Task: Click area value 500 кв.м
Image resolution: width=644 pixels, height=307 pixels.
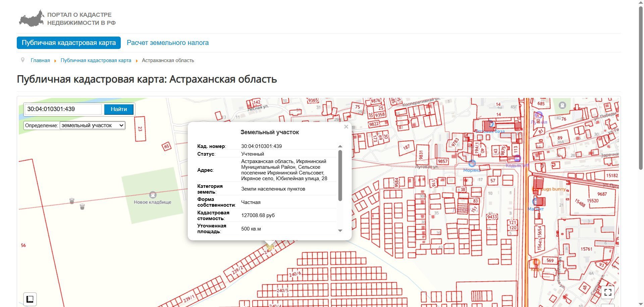Action: pyautogui.click(x=251, y=229)
